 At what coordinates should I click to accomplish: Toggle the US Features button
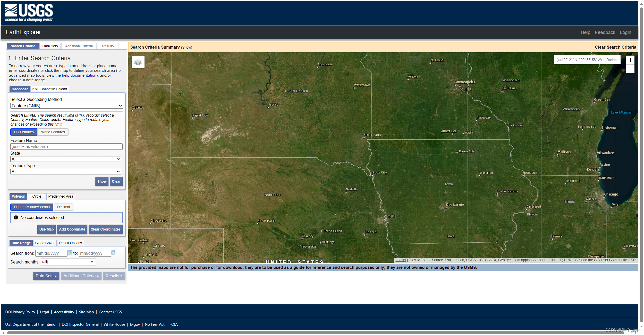click(23, 132)
